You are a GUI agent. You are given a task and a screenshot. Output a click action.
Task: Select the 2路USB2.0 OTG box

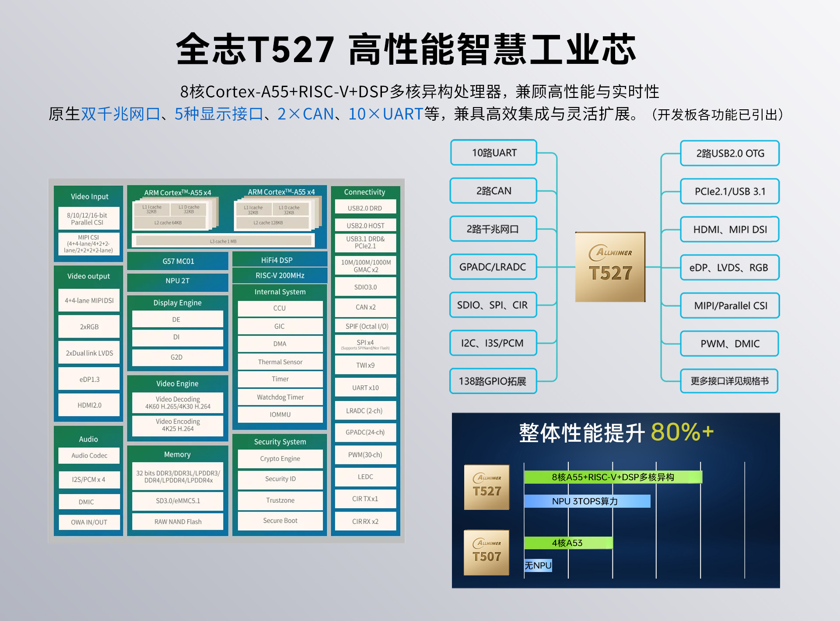pos(730,153)
